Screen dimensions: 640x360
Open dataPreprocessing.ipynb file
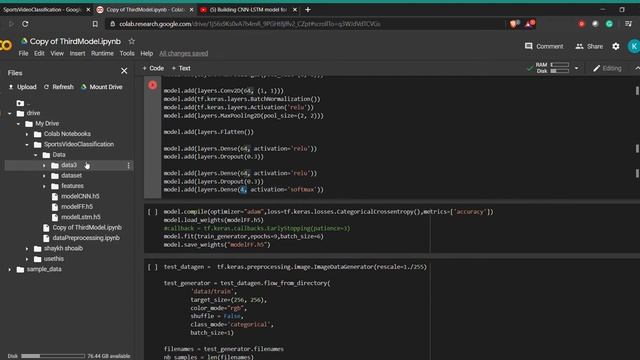86,238
